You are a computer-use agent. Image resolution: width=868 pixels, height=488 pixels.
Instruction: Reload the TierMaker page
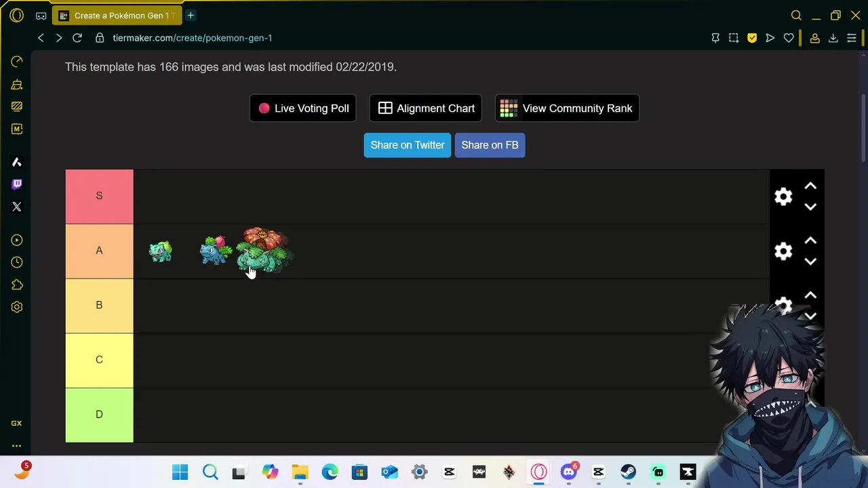tap(77, 38)
